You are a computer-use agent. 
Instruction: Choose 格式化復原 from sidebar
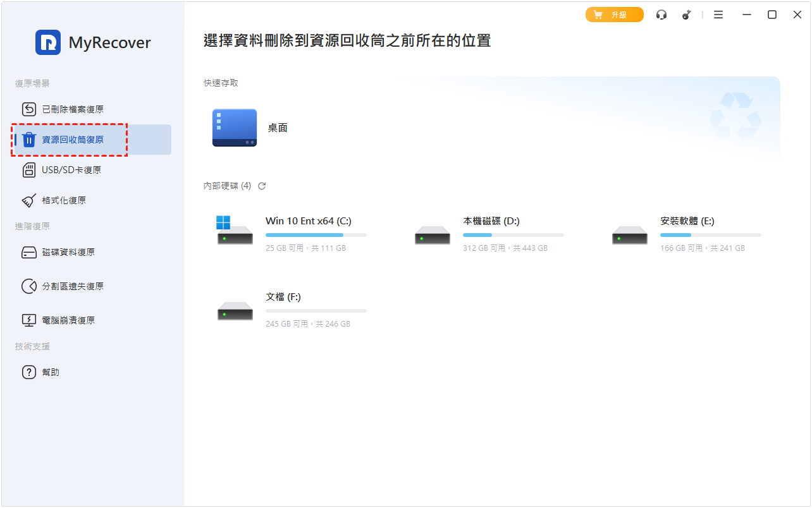pyautogui.click(x=63, y=200)
